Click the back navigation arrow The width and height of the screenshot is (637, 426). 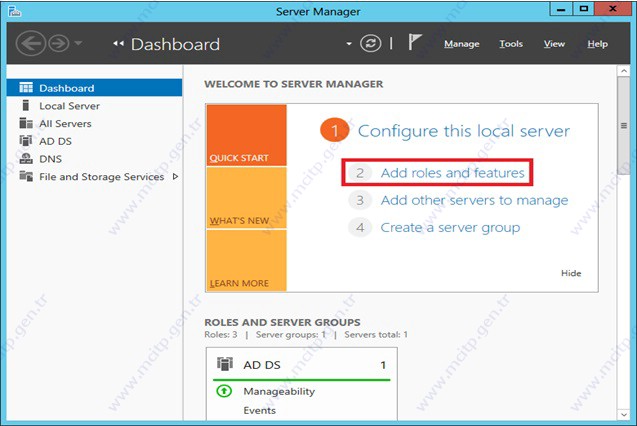tap(30, 43)
